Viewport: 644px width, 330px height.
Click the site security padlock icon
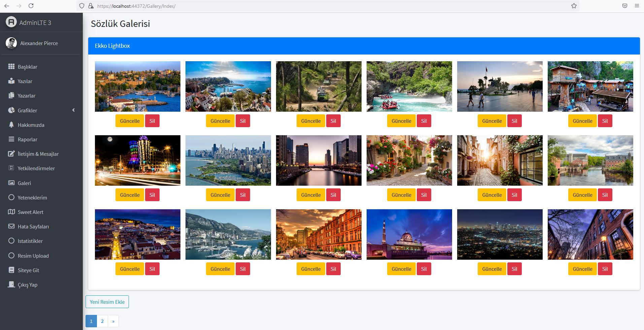click(x=91, y=6)
